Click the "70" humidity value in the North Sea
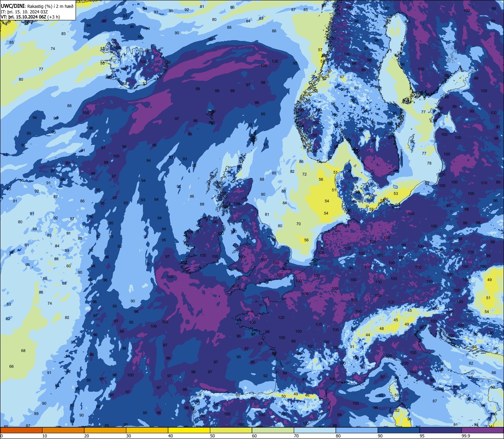The image size is (504, 439). coord(298,224)
